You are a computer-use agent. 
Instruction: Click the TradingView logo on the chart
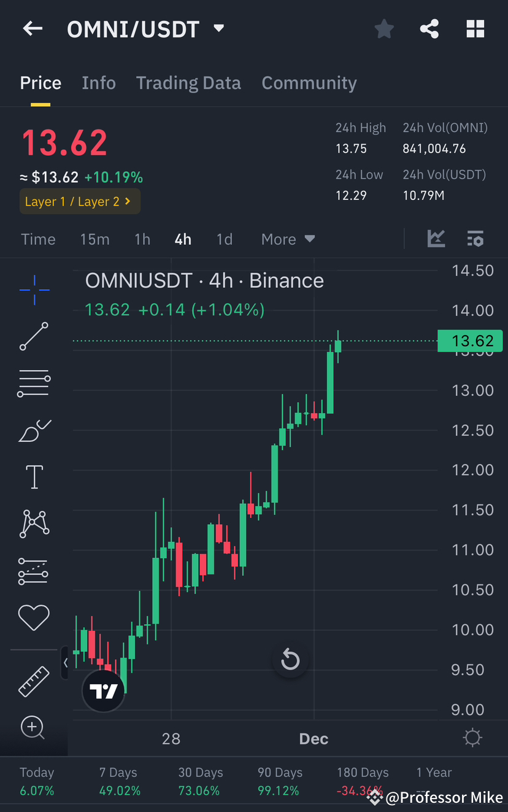(103, 690)
